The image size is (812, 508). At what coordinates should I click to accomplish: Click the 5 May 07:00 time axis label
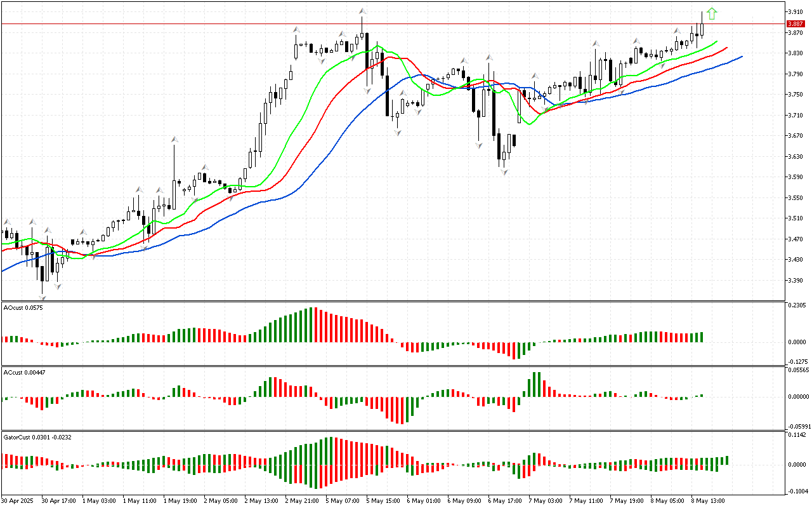tap(343, 500)
